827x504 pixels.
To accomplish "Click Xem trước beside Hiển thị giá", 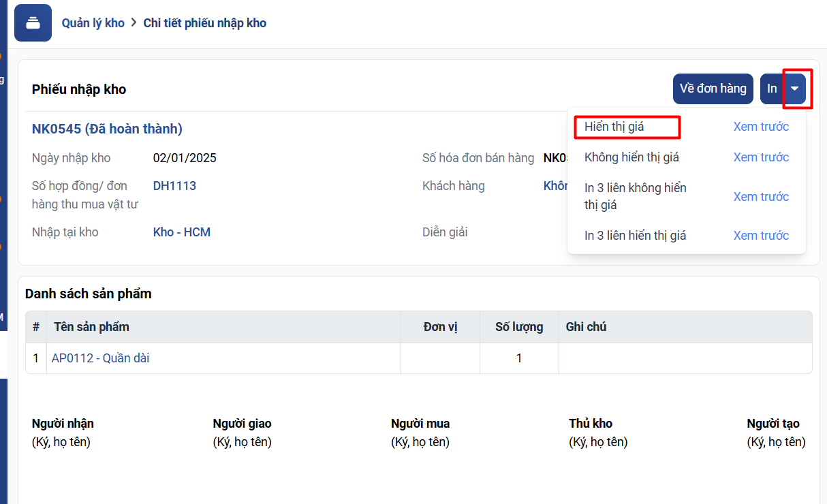I will pyautogui.click(x=761, y=127).
